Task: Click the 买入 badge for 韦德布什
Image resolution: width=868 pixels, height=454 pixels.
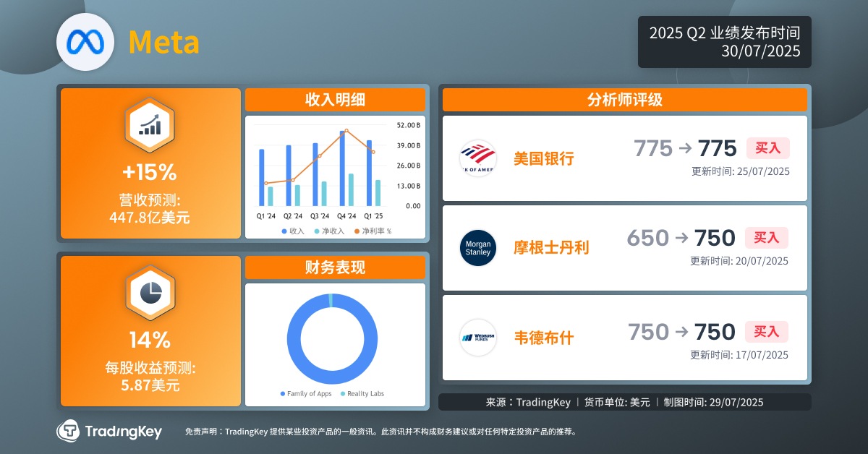Action: [x=767, y=332]
